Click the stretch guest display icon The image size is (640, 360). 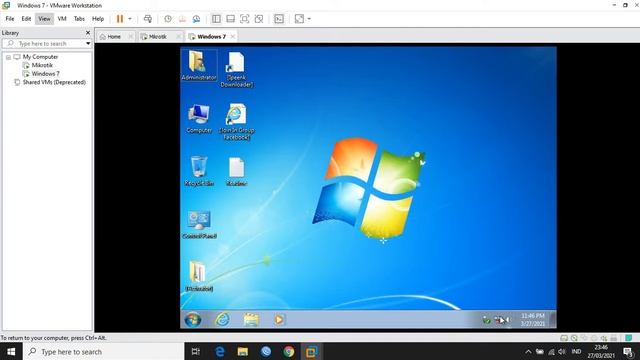(299, 19)
